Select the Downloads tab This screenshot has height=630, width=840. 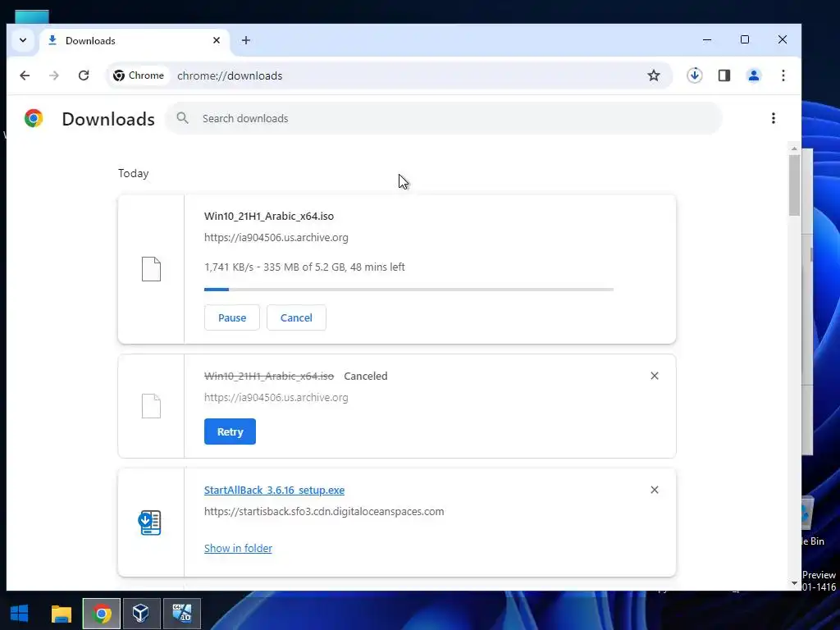[134, 41]
